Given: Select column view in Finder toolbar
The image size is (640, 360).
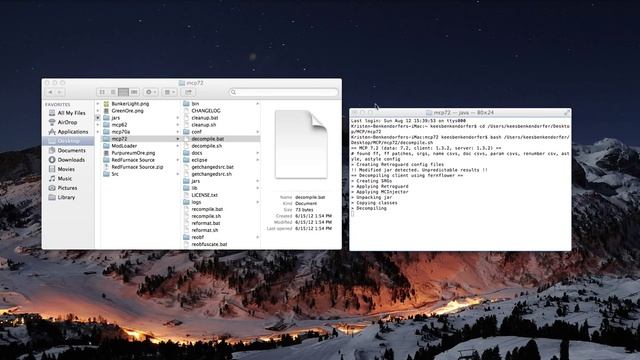Looking at the screenshot, I should tap(123, 92).
